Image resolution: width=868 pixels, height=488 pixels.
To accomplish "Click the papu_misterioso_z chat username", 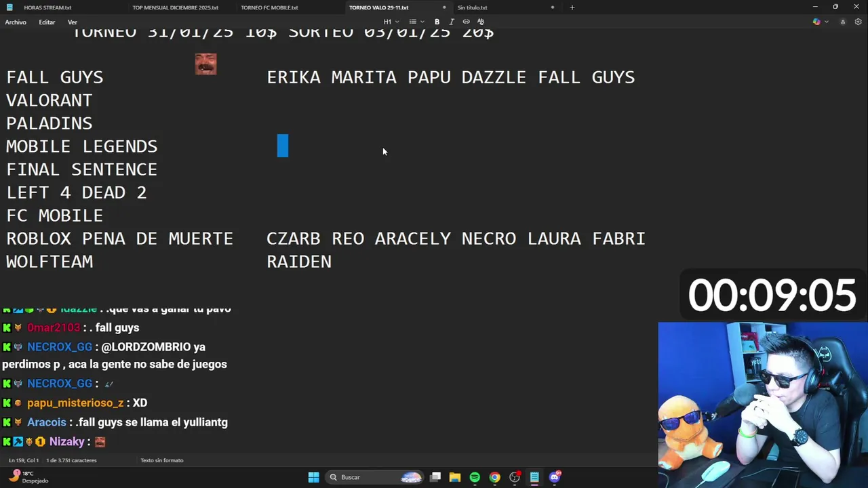I will tap(75, 403).
